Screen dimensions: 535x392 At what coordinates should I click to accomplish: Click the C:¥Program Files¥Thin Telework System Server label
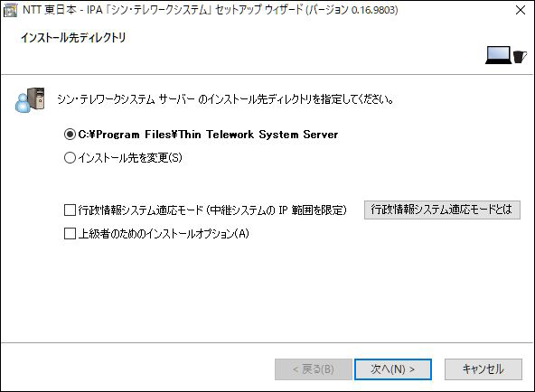click(208, 135)
